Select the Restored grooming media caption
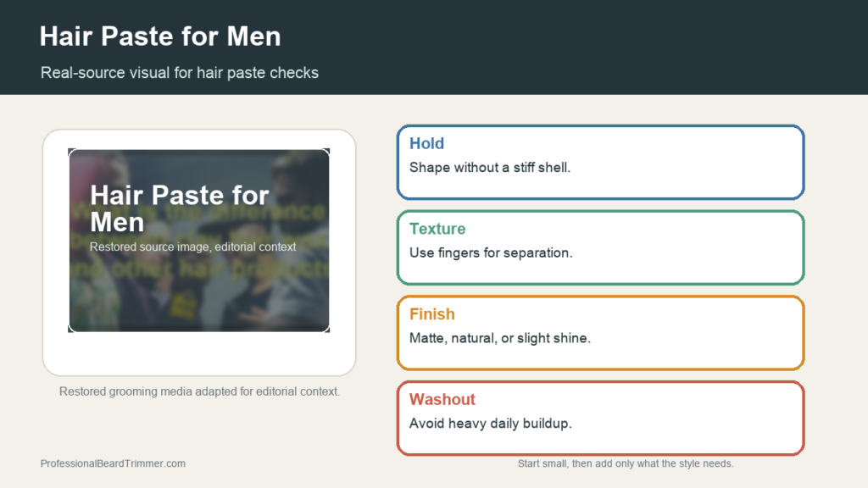868x488 pixels. (x=199, y=391)
